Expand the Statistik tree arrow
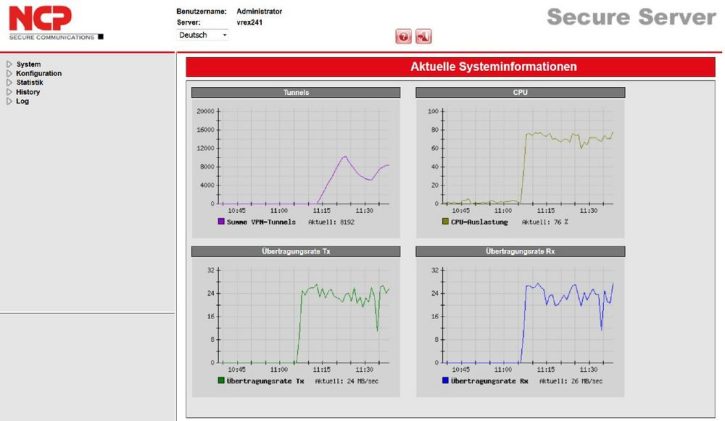 [x=9, y=83]
